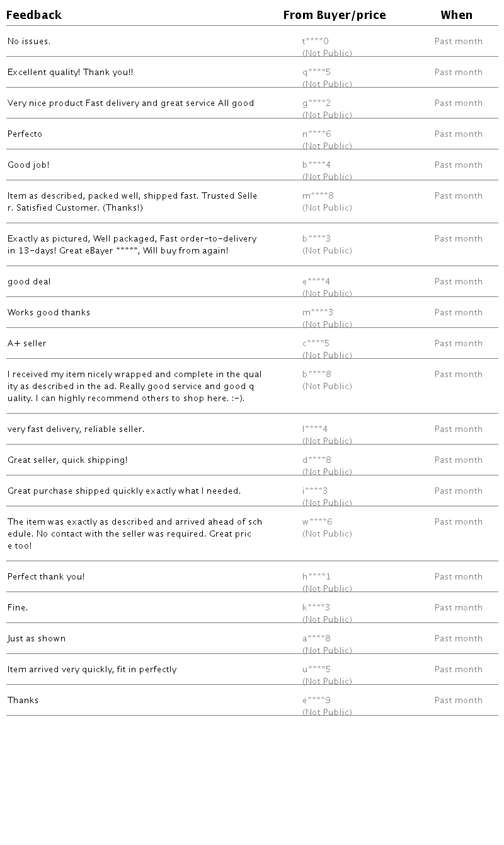
Task: Open buyer q****5 profile
Action: coord(316,73)
